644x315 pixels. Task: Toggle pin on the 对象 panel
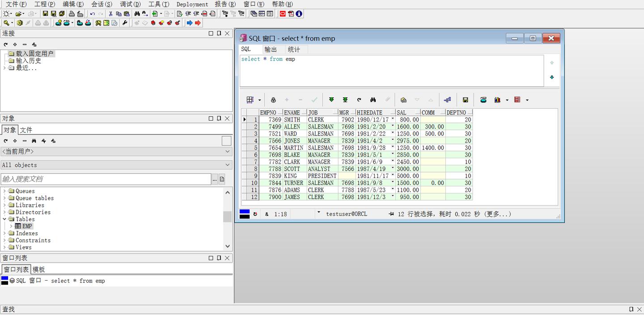click(x=219, y=118)
